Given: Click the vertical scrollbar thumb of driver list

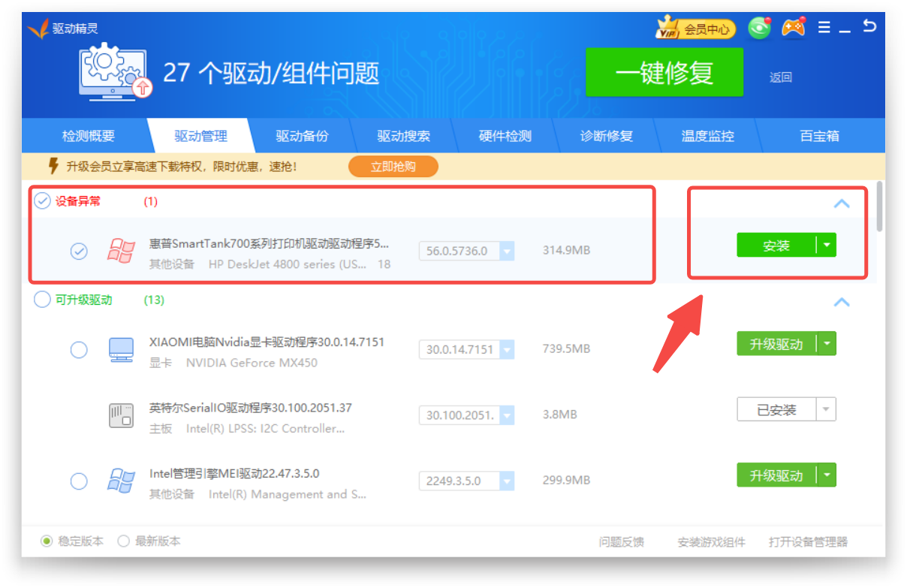Looking at the screenshot, I should point(879,207).
